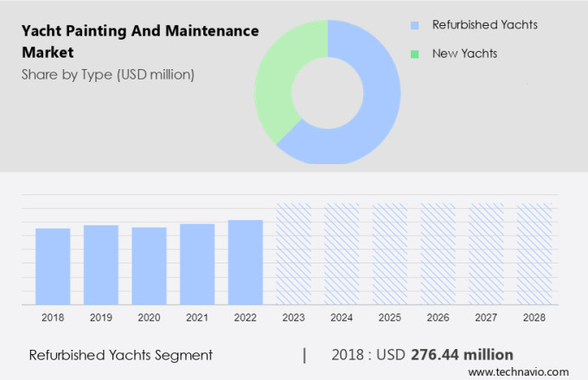Select the 2022 solid blue bar
This screenshot has height=380, width=588.
[246, 262]
